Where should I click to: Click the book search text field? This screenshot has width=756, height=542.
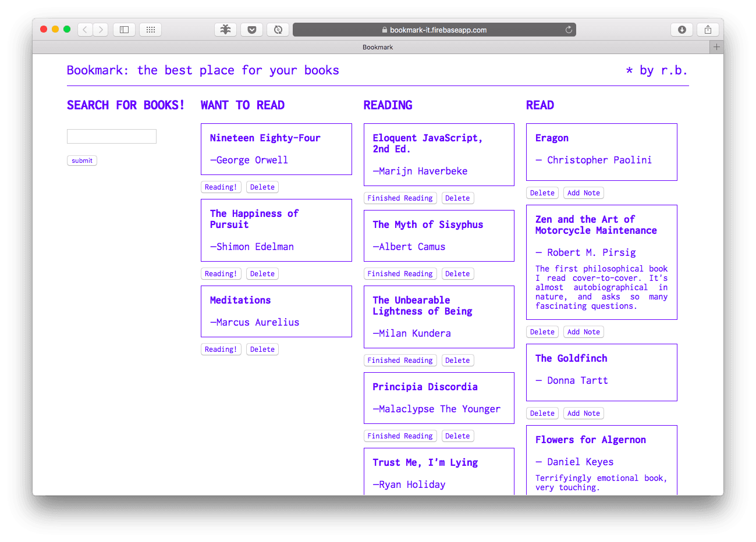(112, 136)
